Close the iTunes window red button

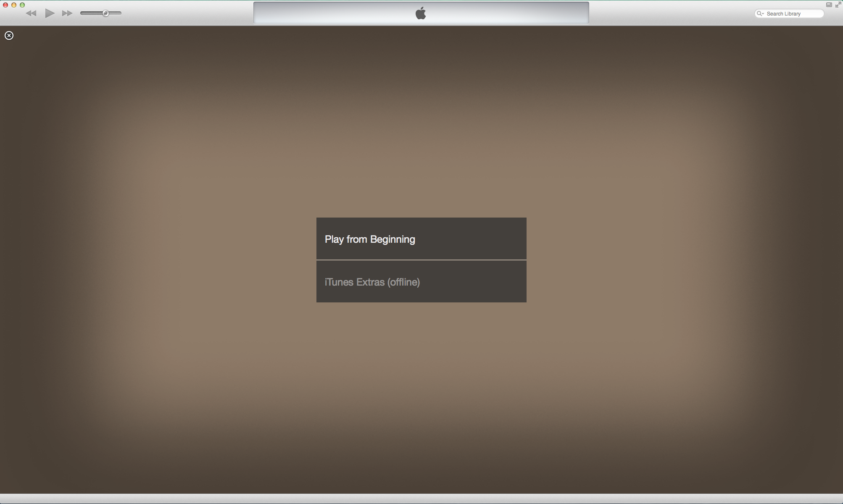5,5
